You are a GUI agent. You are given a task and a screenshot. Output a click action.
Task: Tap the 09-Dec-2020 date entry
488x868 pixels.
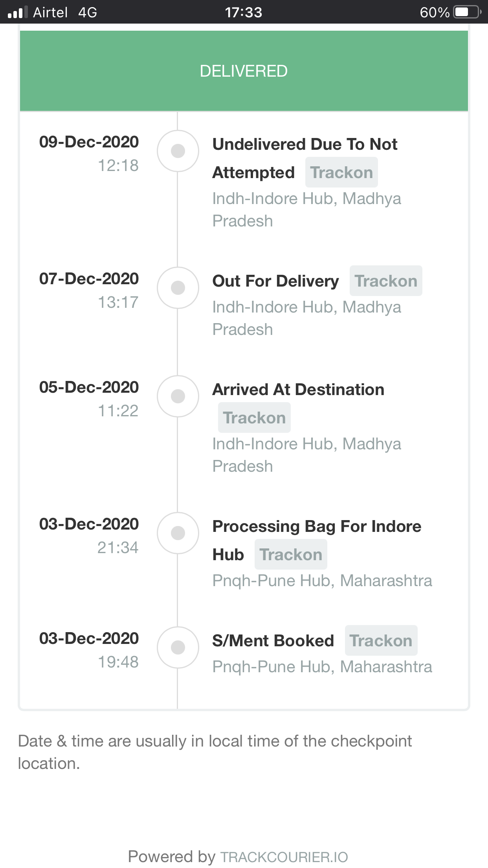pyautogui.click(x=89, y=142)
